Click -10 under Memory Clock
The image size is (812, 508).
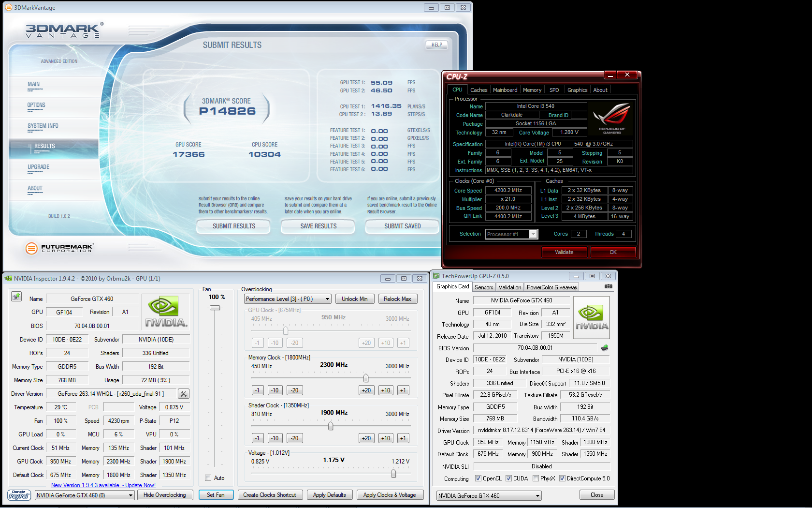point(275,390)
